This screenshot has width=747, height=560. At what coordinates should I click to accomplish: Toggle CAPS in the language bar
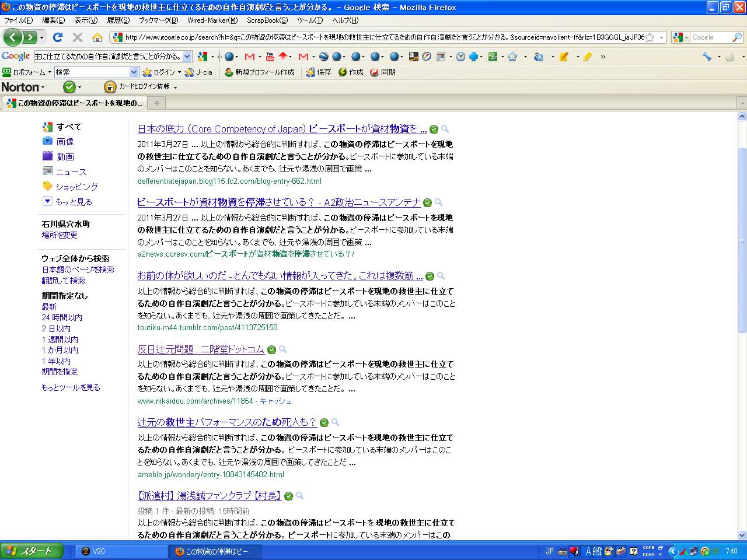click(x=648, y=548)
